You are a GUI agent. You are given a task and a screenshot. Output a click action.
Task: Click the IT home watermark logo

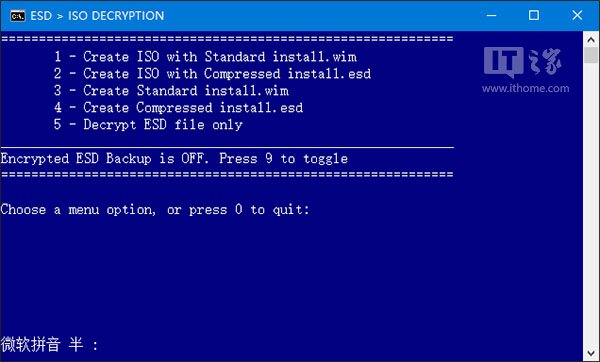(522, 62)
